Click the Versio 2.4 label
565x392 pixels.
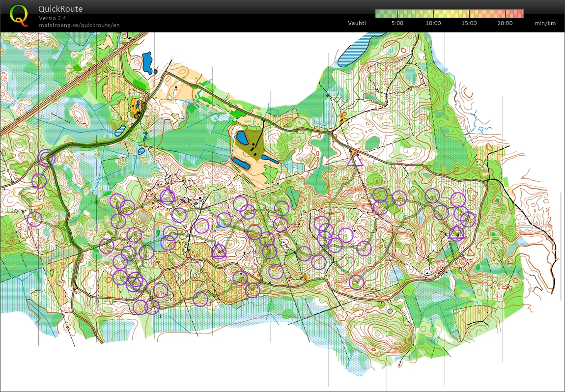tap(53, 18)
